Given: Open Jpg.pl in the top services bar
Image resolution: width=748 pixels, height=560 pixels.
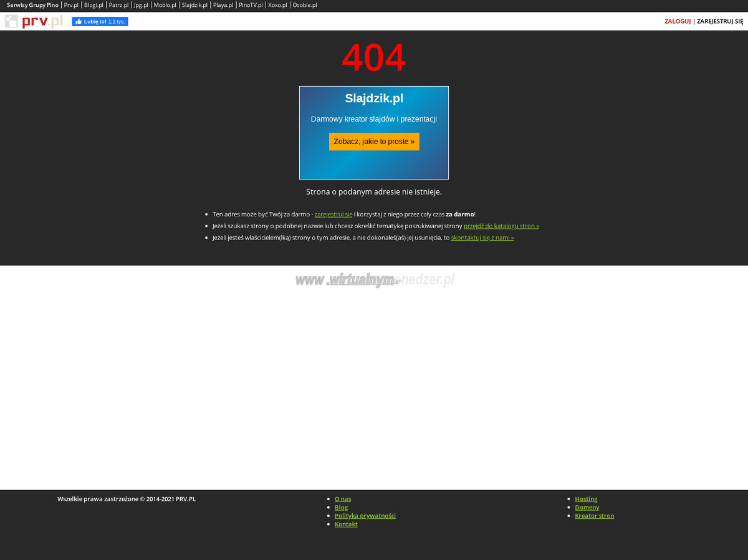Looking at the screenshot, I should (x=141, y=5).
